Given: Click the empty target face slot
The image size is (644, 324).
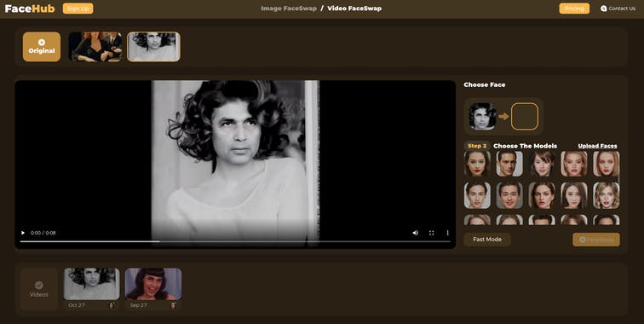Looking at the screenshot, I should pyautogui.click(x=525, y=116).
